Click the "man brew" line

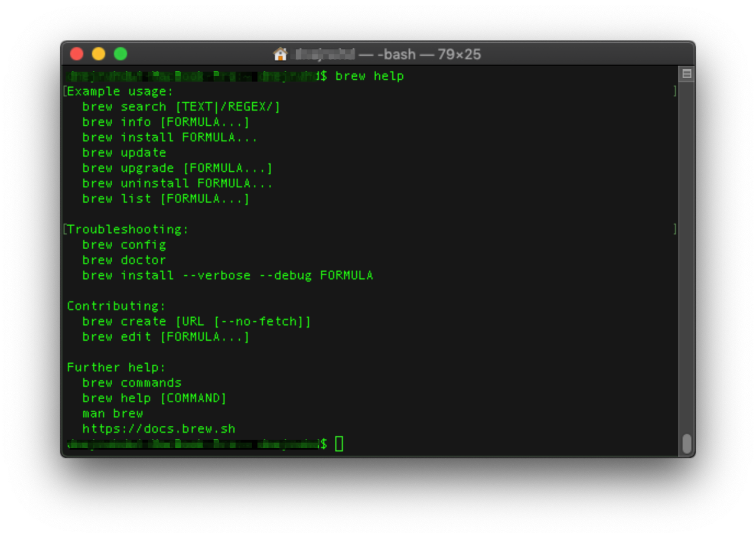(x=113, y=413)
